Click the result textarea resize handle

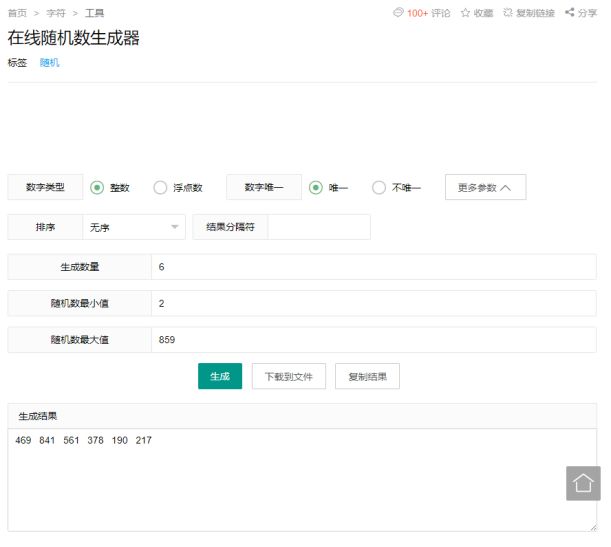click(x=593, y=528)
